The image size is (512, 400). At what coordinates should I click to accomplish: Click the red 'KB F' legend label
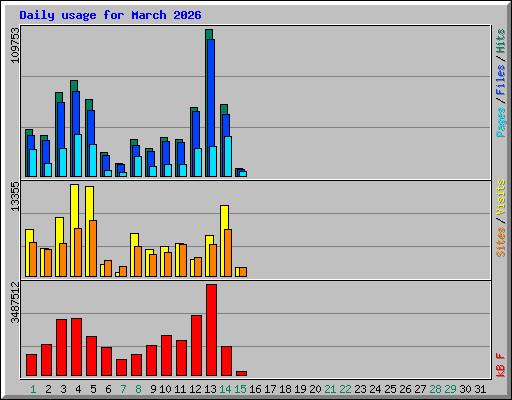pyautogui.click(x=501, y=365)
